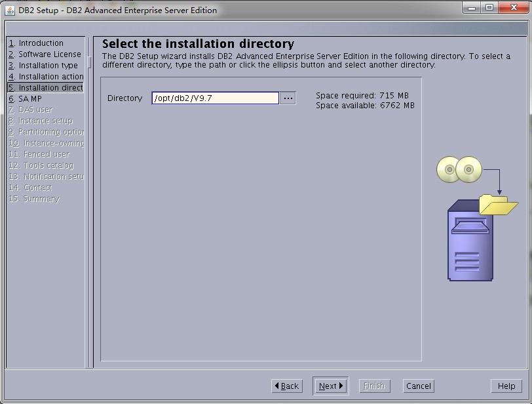Go to step 1 Introduction

tap(36, 43)
